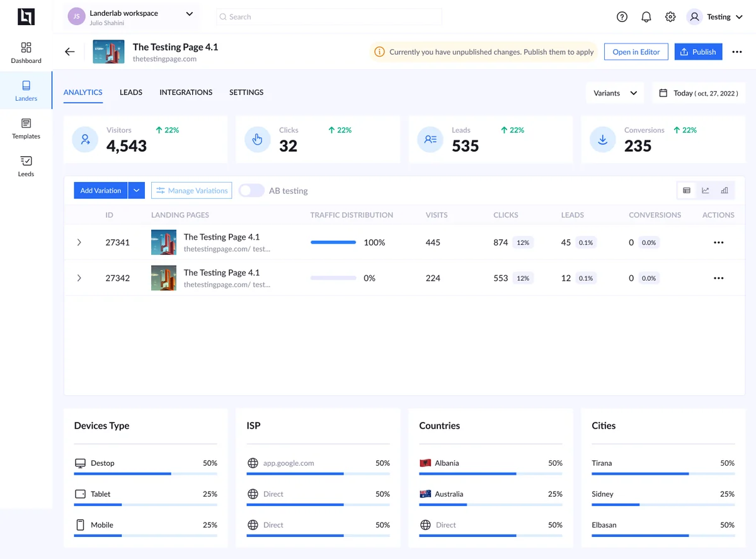Click the Open in Editor button
Viewport: 756px width, 559px height.
tap(636, 52)
